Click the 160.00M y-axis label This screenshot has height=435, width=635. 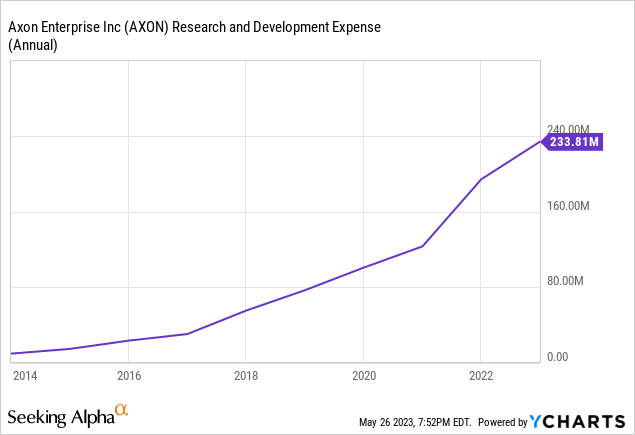click(568, 206)
